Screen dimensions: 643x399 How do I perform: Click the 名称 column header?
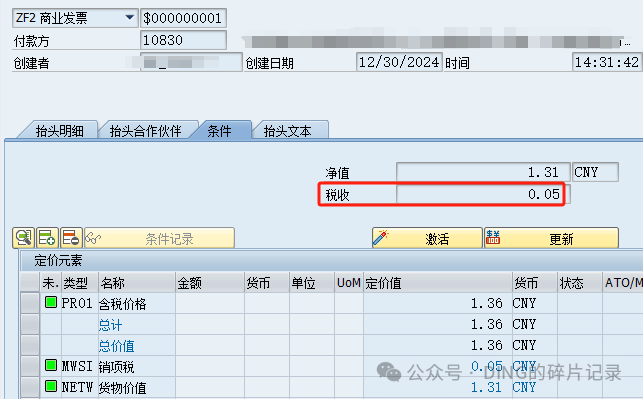point(137,283)
